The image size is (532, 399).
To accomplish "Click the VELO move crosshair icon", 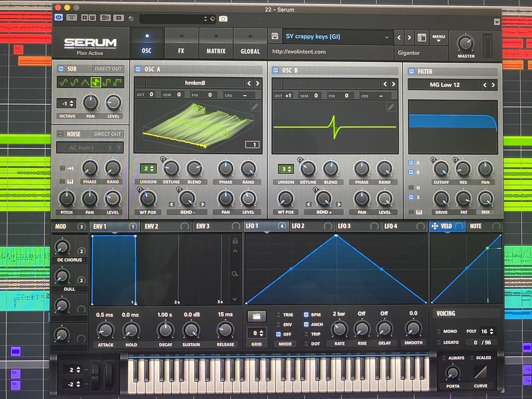I will tap(435, 226).
